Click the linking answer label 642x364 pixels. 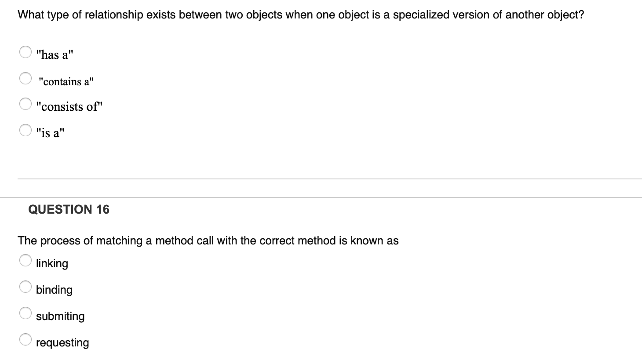(x=52, y=263)
